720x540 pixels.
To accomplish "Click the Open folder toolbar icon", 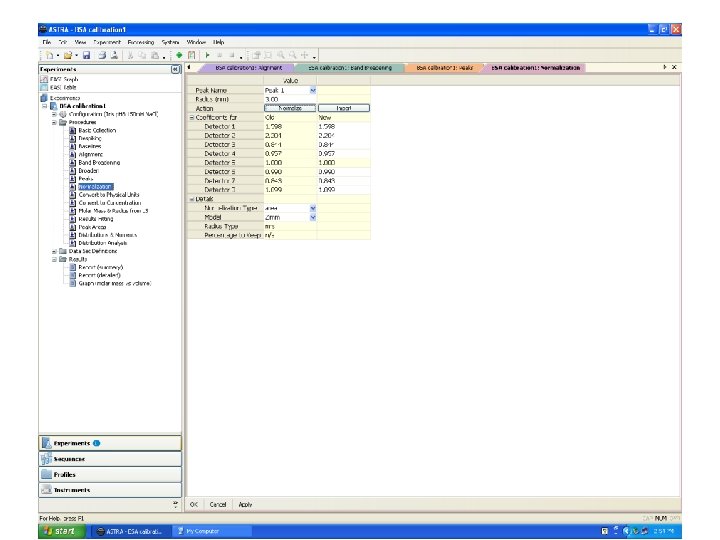I will coord(68,56).
